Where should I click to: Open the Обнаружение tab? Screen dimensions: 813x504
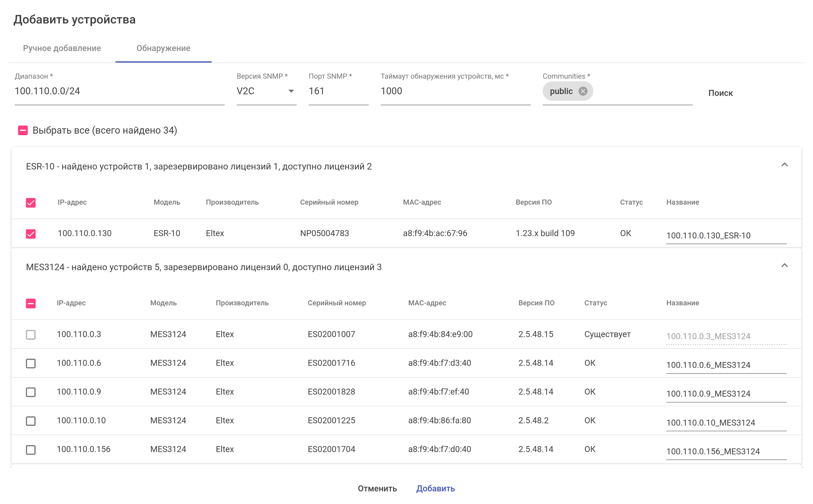[x=163, y=48]
